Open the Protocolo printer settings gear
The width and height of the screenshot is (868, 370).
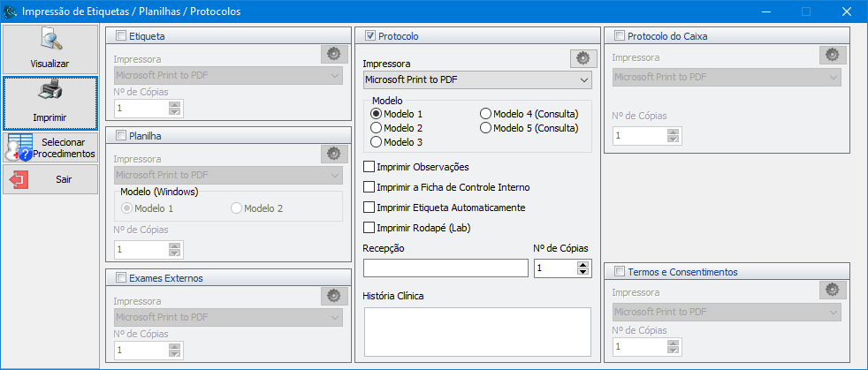(581, 58)
